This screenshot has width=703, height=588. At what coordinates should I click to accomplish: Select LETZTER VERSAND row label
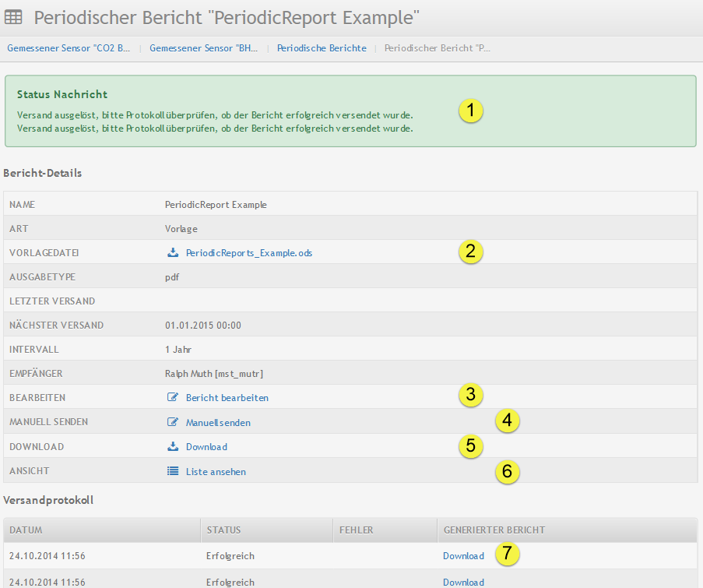52,301
